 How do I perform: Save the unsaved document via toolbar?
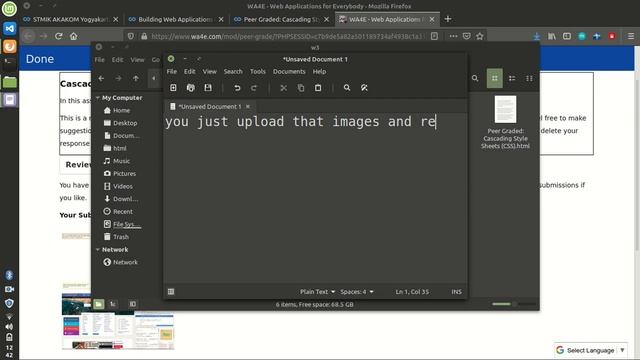(208, 88)
